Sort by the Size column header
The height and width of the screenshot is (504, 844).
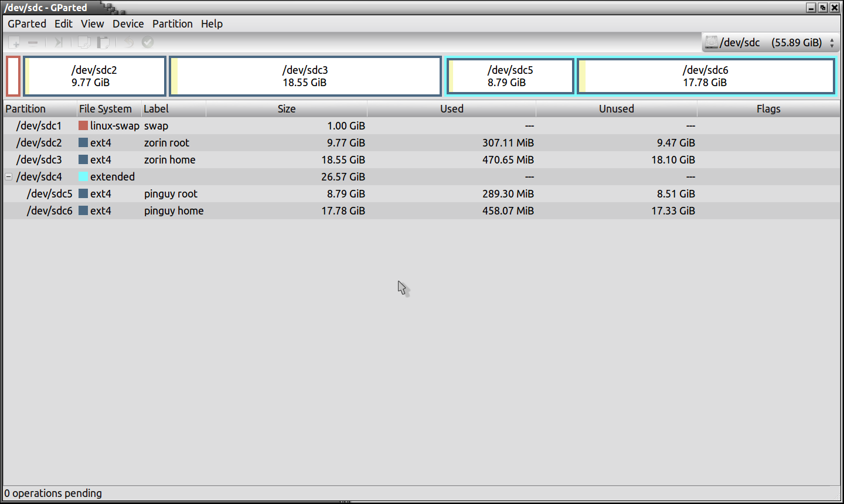286,109
